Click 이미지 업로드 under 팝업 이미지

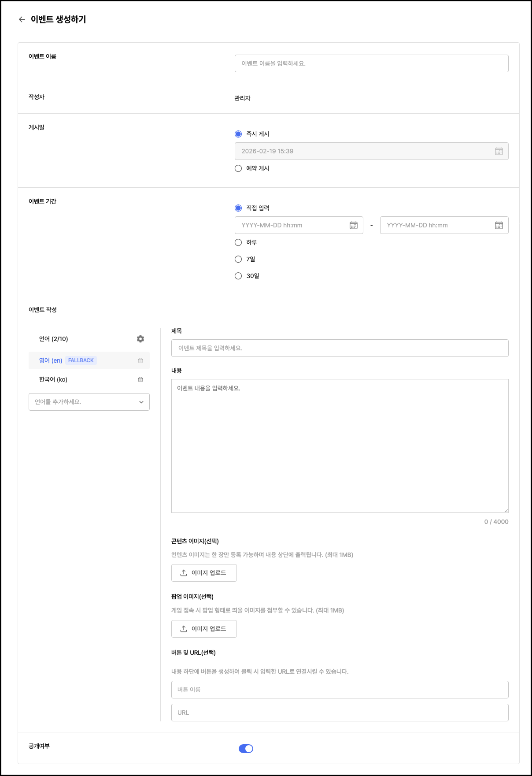(204, 629)
